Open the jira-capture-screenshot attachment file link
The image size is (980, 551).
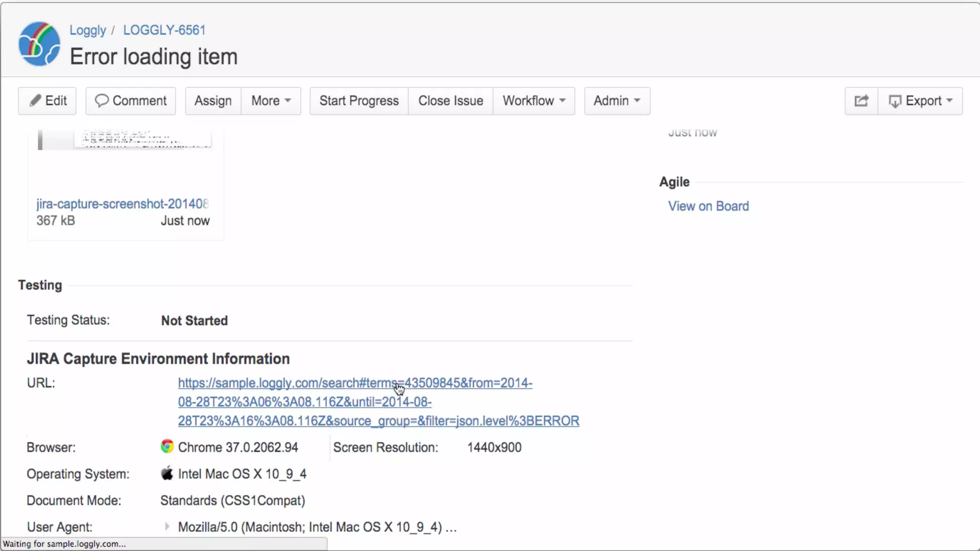122,204
